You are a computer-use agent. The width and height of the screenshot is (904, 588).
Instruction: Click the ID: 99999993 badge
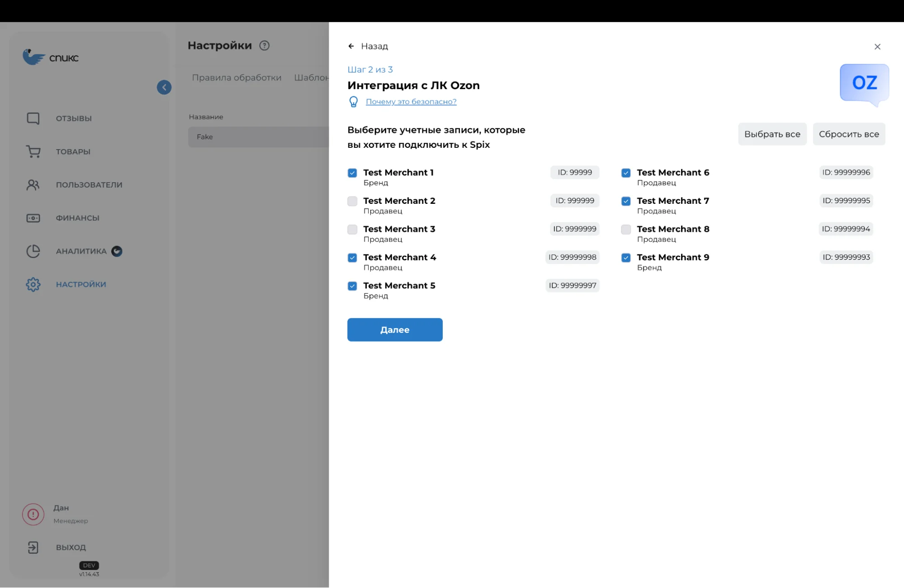click(846, 257)
